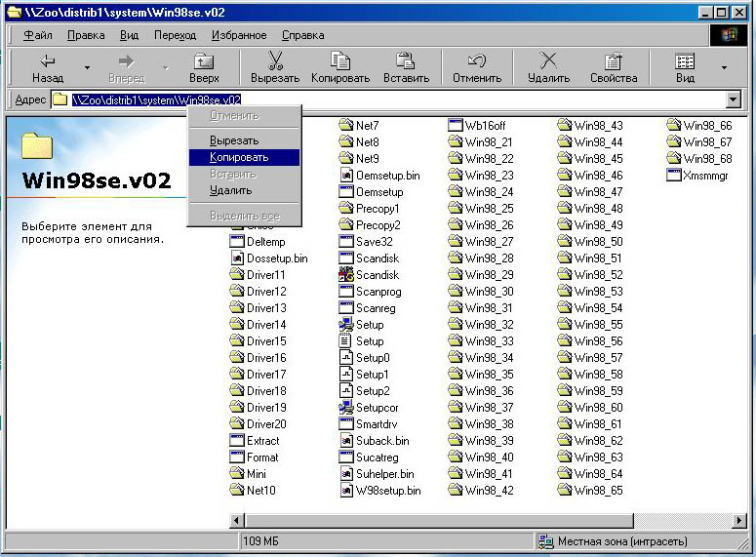The width and height of the screenshot is (756, 557).
Task: Select the Driver20 folder name
Action: (x=266, y=424)
